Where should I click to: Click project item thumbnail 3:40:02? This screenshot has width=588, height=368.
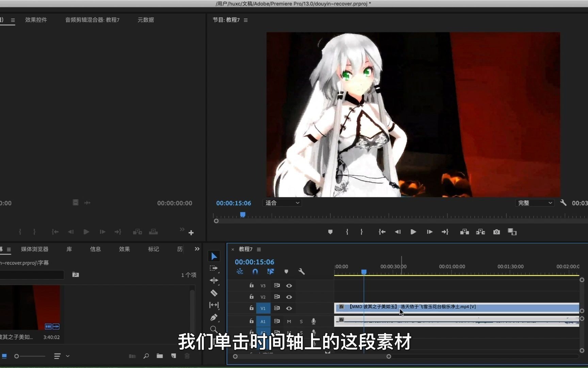pyautogui.click(x=30, y=308)
